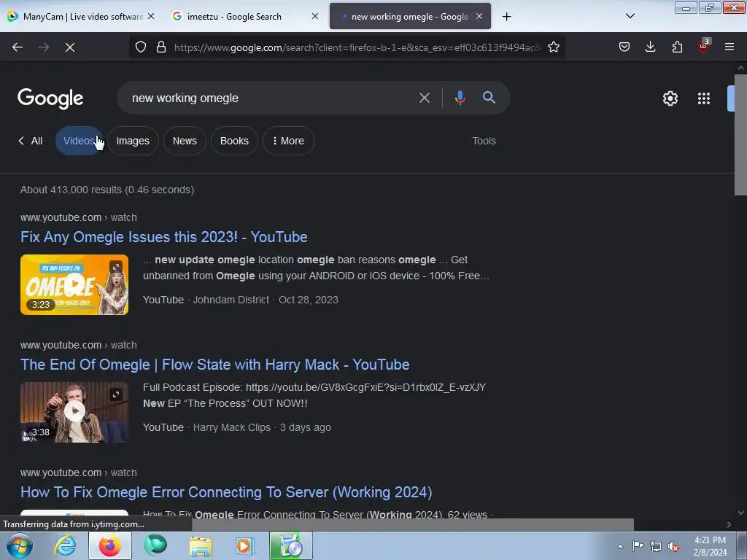
Task: Save page to Pocket
Action: [x=624, y=47]
